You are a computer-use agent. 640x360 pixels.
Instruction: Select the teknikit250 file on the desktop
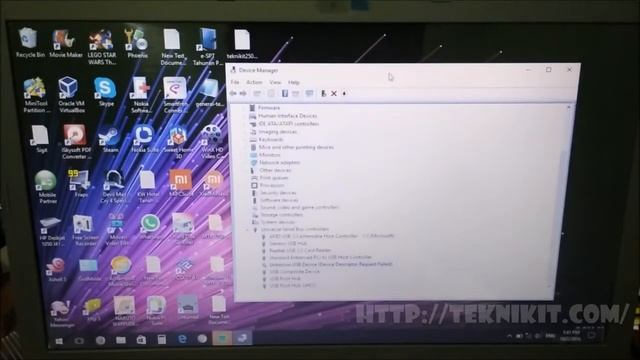[x=242, y=44]
